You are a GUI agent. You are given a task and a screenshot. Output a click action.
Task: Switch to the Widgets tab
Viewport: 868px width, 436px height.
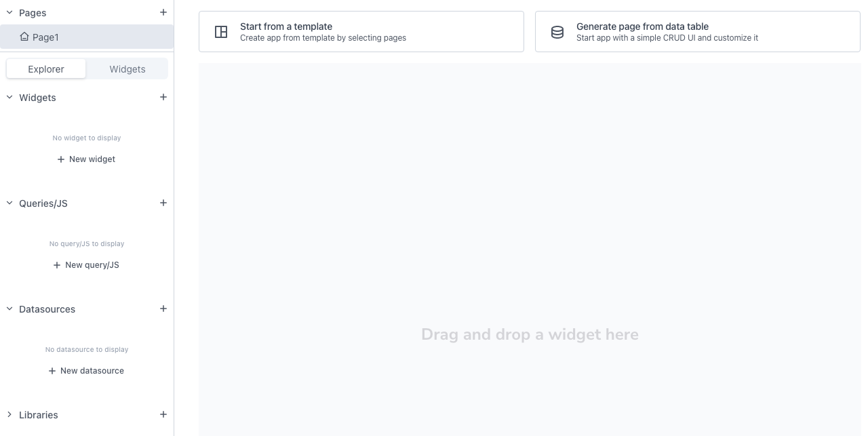[127, 69]
